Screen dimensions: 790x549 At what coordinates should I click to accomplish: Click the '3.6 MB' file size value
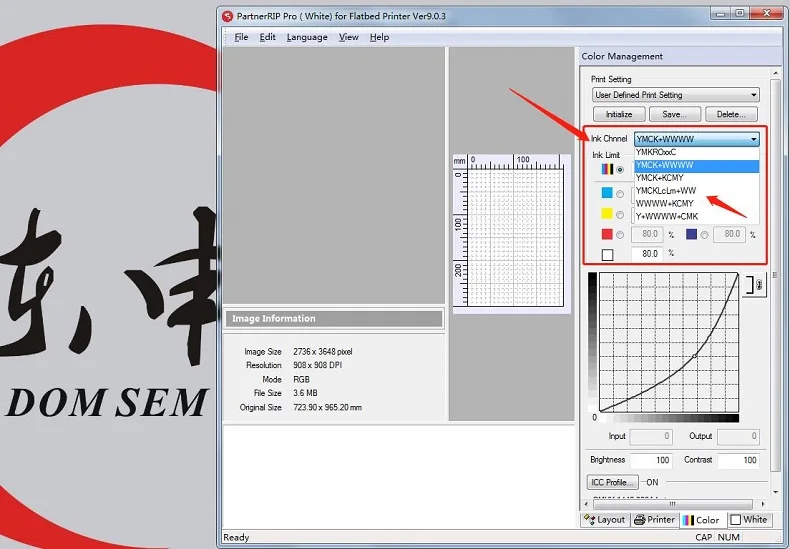click(305, 393)
